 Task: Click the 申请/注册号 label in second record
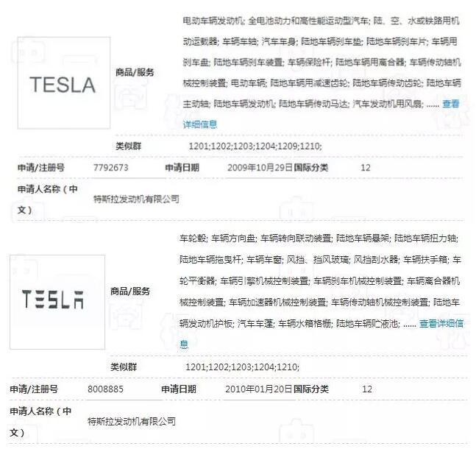click(x=34, y=389)
